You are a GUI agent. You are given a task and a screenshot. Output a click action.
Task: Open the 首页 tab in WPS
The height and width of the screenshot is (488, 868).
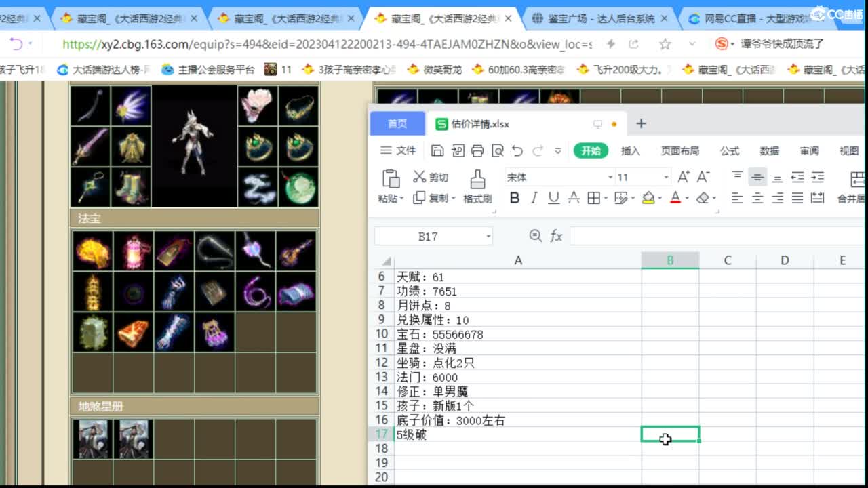tap(397, 123)
